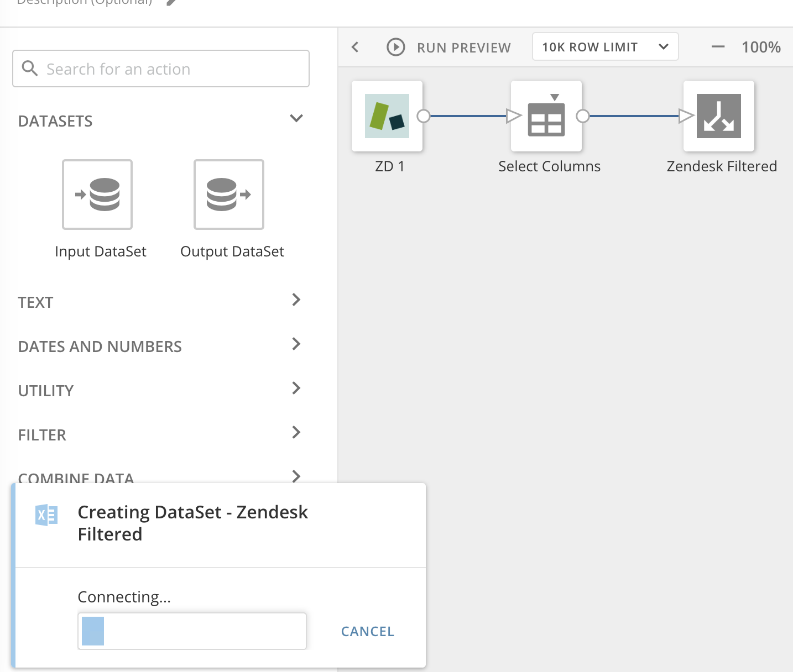Image resolution: width=793 pixels, height=672 pixels.
Task: Select the ZD 1 Zendesk input tile
Action: point(387,116)
